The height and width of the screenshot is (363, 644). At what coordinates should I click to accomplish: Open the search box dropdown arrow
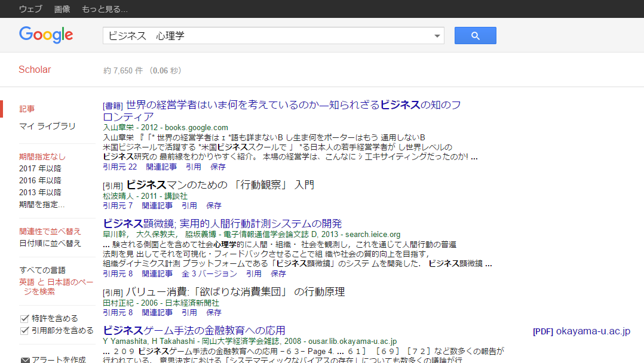(437, 36)
